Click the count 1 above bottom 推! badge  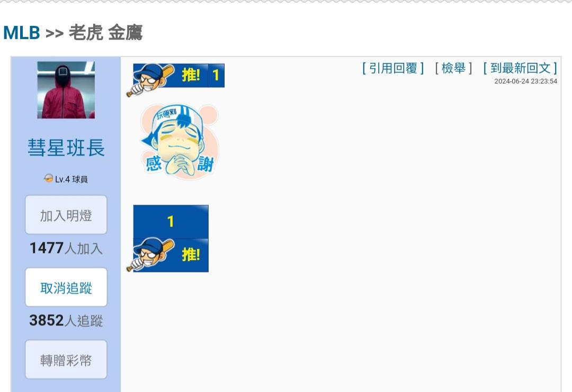click(x=171, y=222)
